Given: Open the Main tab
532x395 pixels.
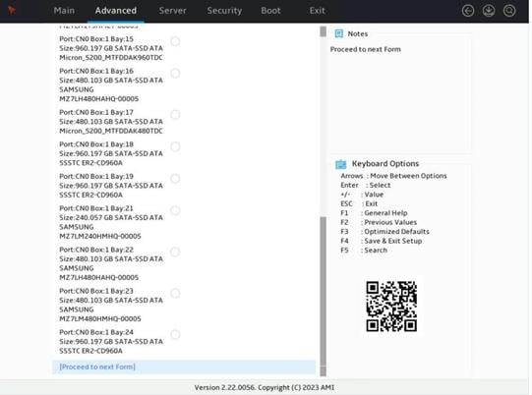Looking at the screenshot, I should (64, 11).
